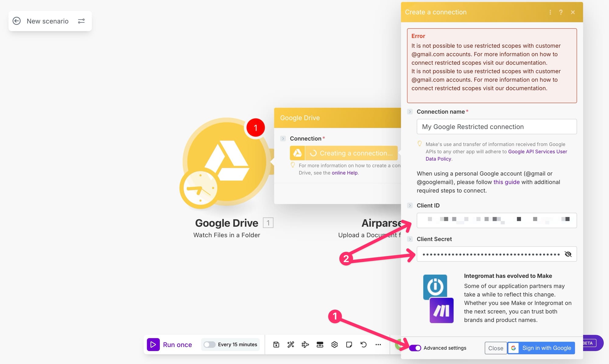Viewport: 609px width, 364px height.
Task: Click the back arrow next to New scenario
Action: pos(16,21)
